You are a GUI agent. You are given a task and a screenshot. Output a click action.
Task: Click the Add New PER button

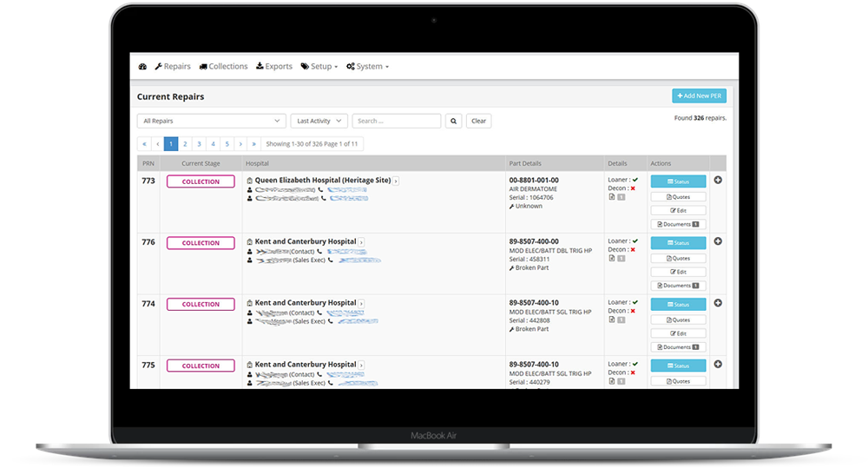click(699, 96)
